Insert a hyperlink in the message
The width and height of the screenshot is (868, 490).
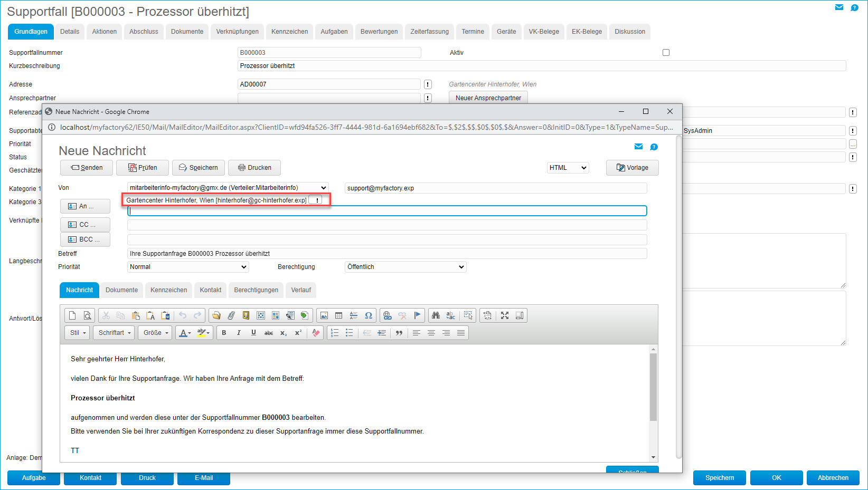[x=388, y=315]
